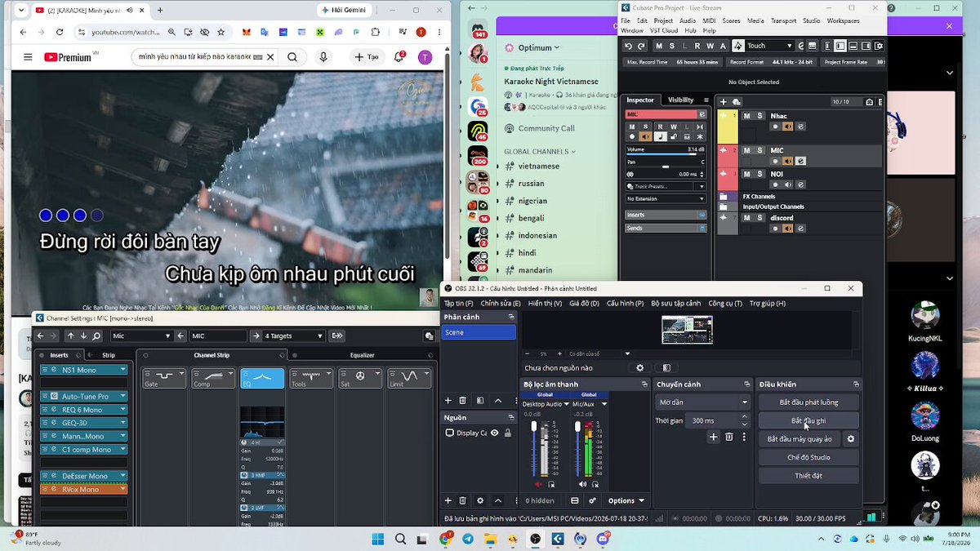Click the YouTube voice search microphone icon
The width and height of the screenshot is (980, 551).
click(324, 57)
